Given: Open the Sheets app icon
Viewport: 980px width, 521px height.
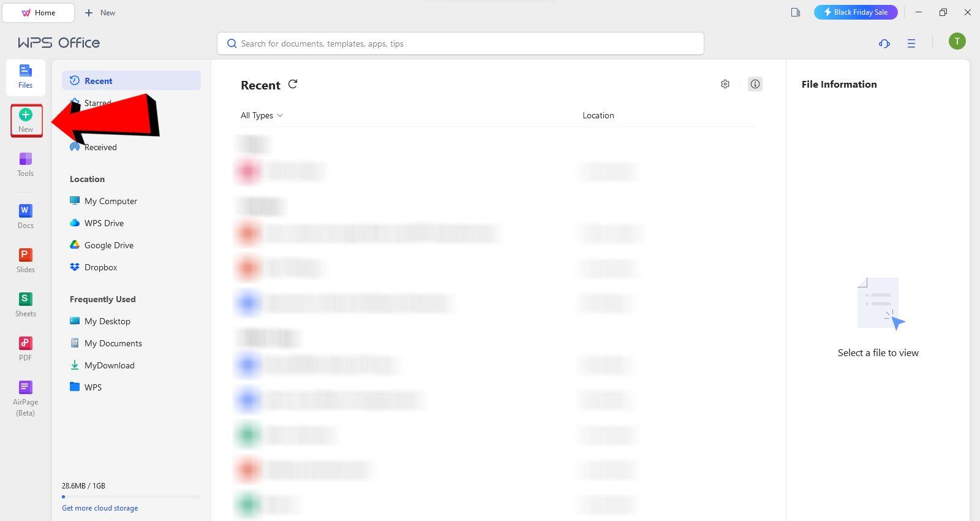Looking at the screenshot, I should coord(26,305).
